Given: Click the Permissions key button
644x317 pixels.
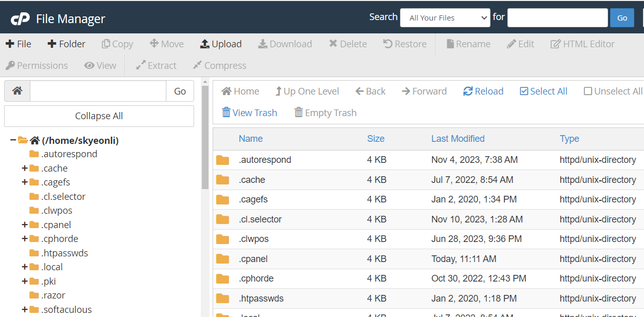Looking at the screenshot, I should 36,66.
